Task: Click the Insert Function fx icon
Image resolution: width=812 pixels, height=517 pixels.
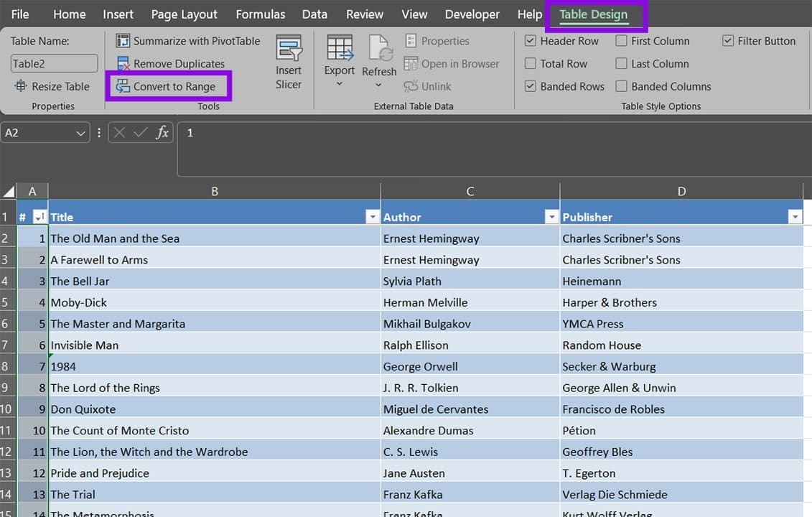Action: (x=162, y=133)
